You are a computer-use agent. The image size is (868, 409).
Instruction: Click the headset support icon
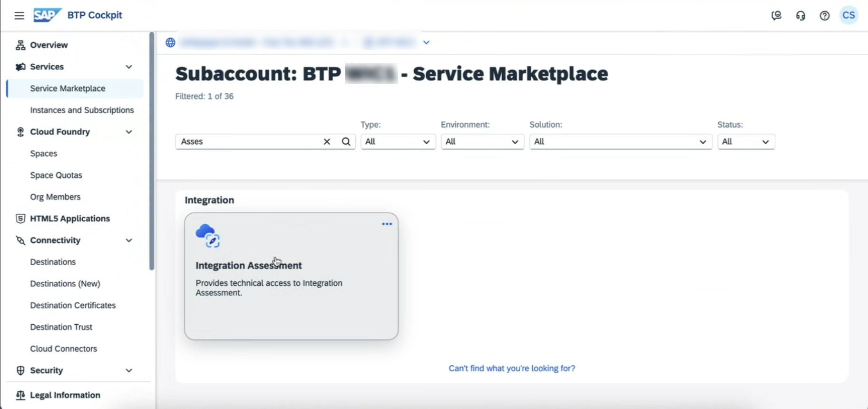click(800, 16)
